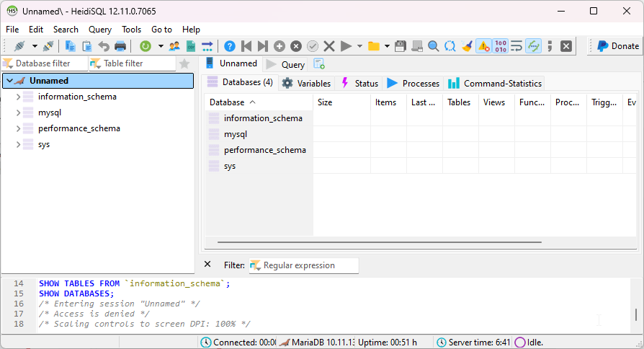Click the blue Help question mark icon
Viewport: 644px width, 349px height.
pyautogui.click(x=230, y=46)
